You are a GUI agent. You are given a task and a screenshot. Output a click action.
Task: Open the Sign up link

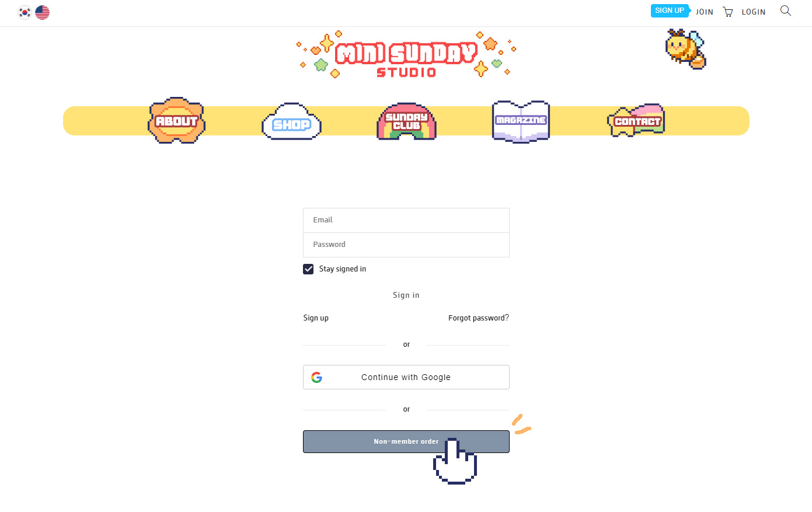[316, 318]
